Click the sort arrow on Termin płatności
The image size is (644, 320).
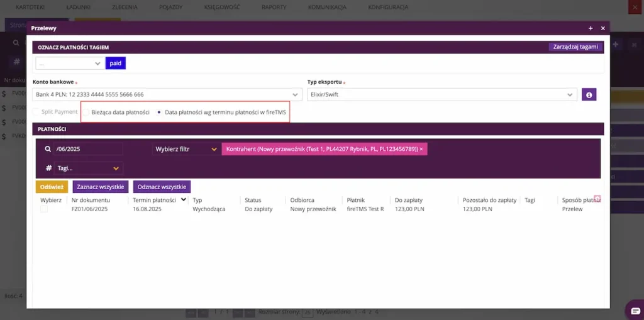[x=184, y=200]
